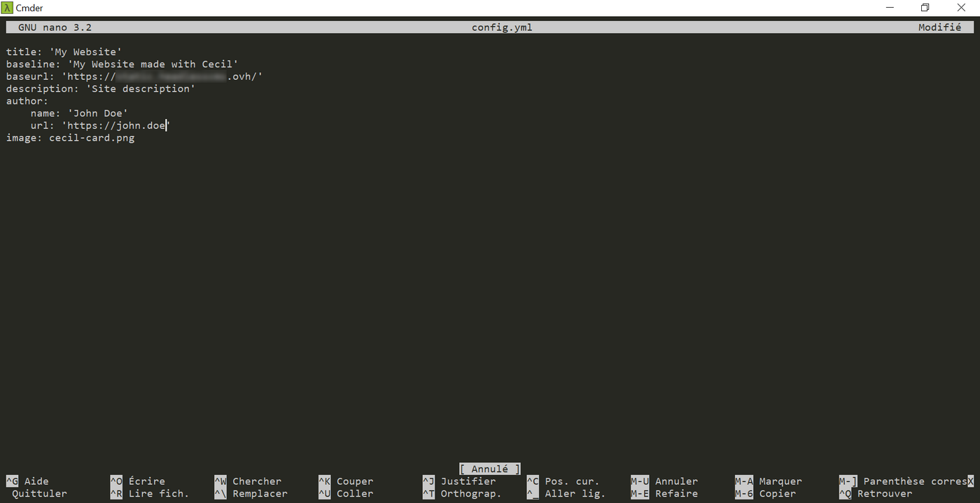
Task: Open Aide to view nano help
Action: 37,481
